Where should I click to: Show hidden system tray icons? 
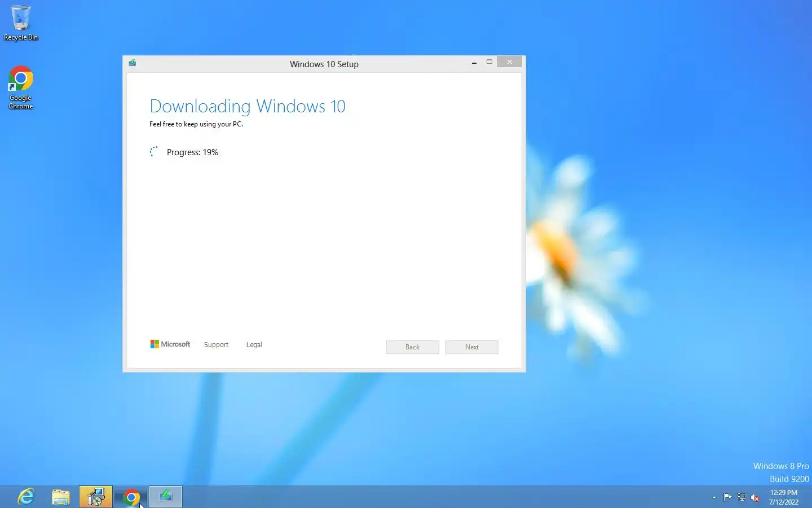pos(714,497)
